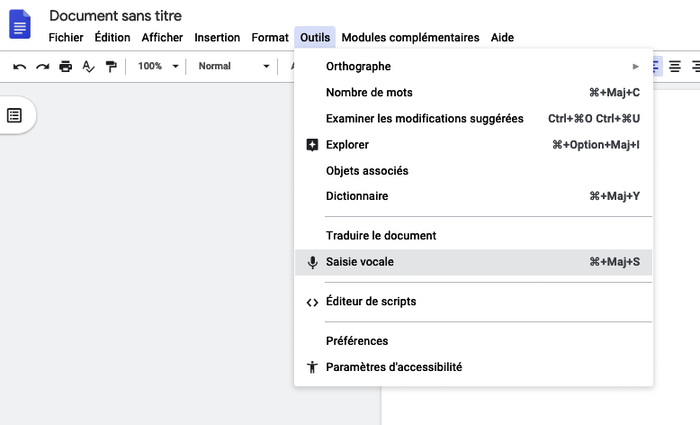Click the ⌘+Maj+Y shortcut text

click(x=614, y=196)
